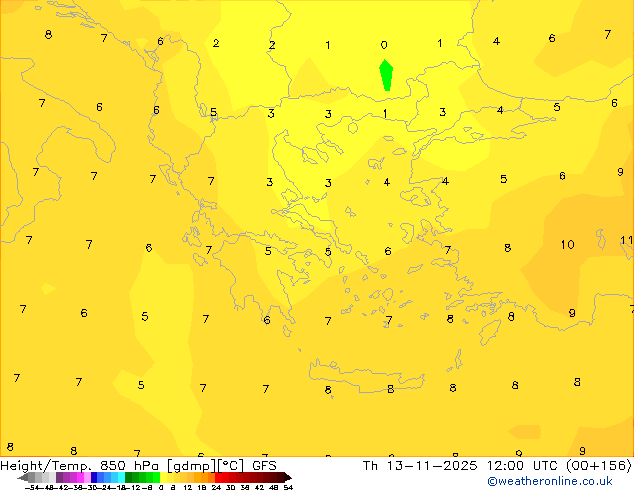Click the [gdmp] unit label
Screen dimensions: 634x490
tap(191, 466)
